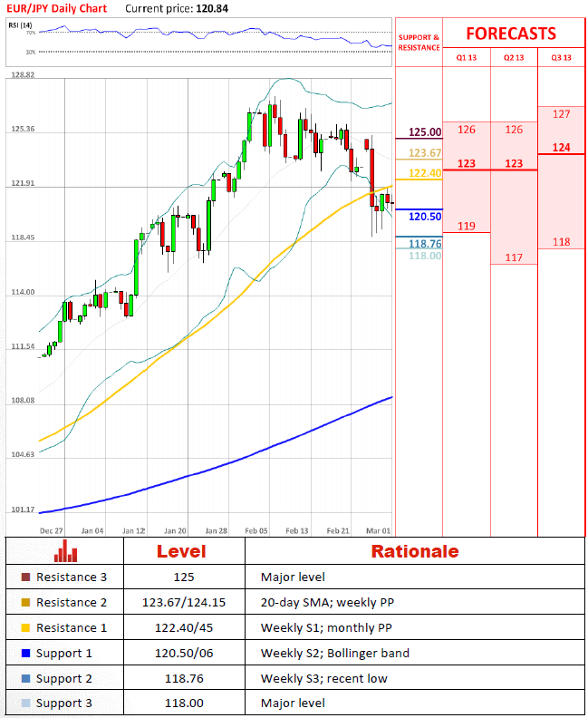Click the 122.40 level label
This screenshot has height=718, width=588.
click(x=425, y=172)
